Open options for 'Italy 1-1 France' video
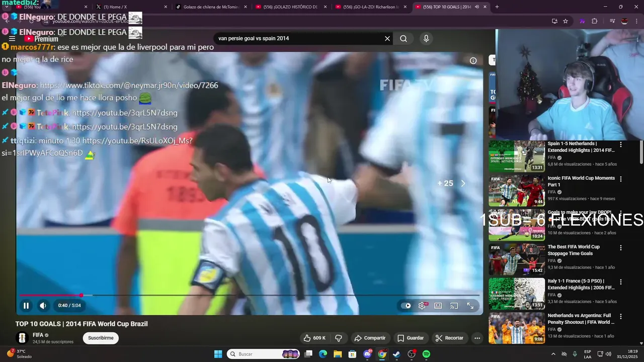 621,282
